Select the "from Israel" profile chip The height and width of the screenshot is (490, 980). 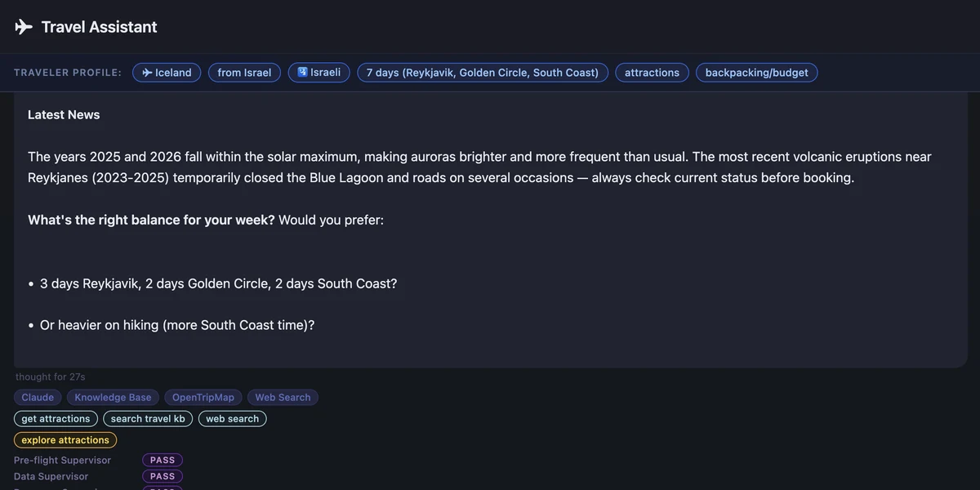pyautogui.click(x=244, y=73)
